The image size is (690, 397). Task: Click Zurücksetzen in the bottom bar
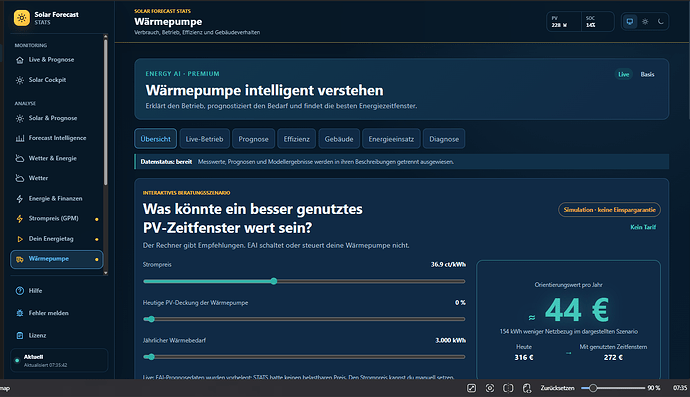[557, 388]
